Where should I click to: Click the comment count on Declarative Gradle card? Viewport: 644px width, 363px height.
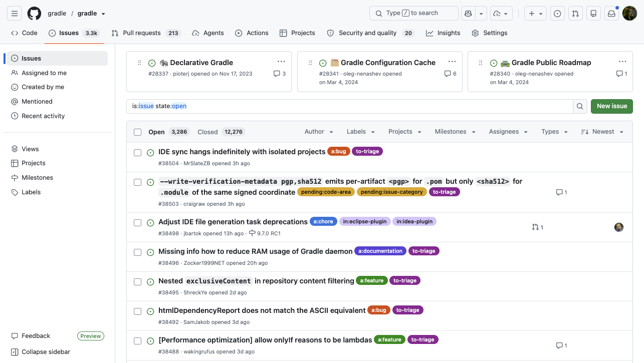pos(280,74)
